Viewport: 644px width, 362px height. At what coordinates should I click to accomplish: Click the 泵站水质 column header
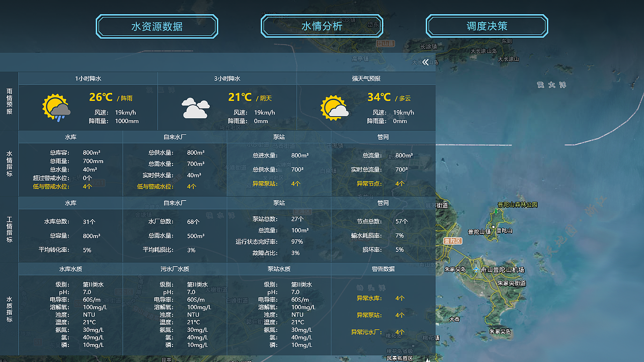pyautogui.click(x=279, y=269)
